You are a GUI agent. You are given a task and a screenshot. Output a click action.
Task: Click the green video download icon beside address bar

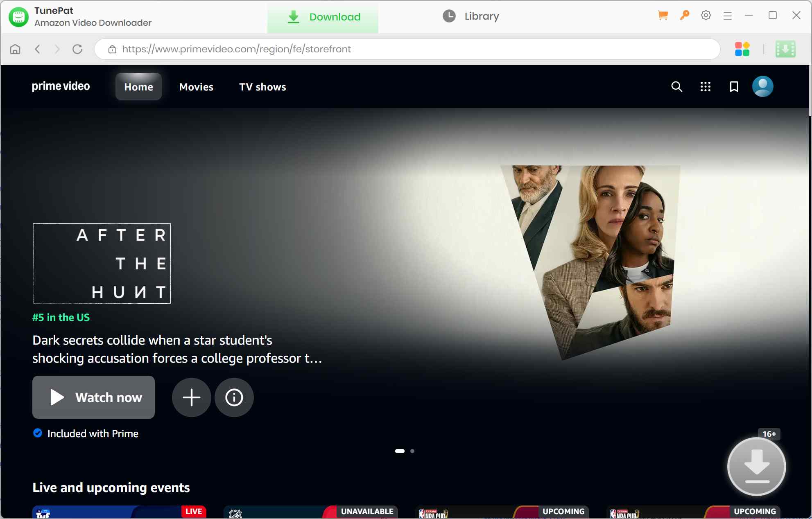coord(785,49)
